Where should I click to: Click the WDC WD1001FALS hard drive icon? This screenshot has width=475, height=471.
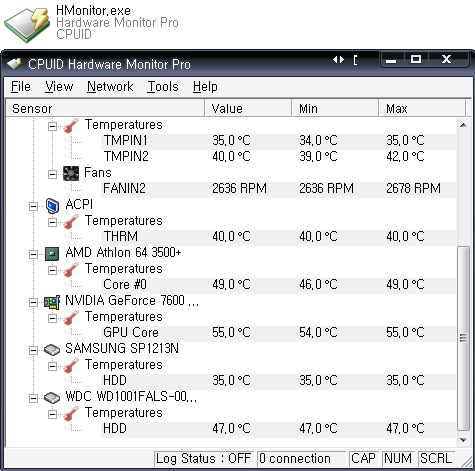[52, 398]
